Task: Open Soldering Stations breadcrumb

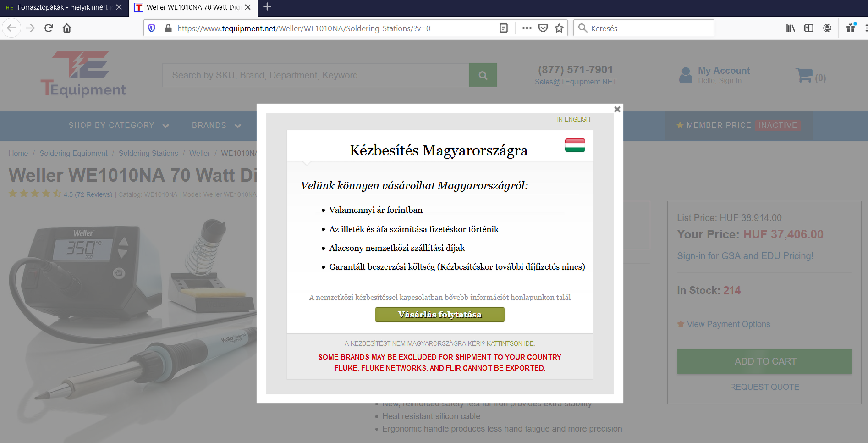Action: (x=148, y=153)
